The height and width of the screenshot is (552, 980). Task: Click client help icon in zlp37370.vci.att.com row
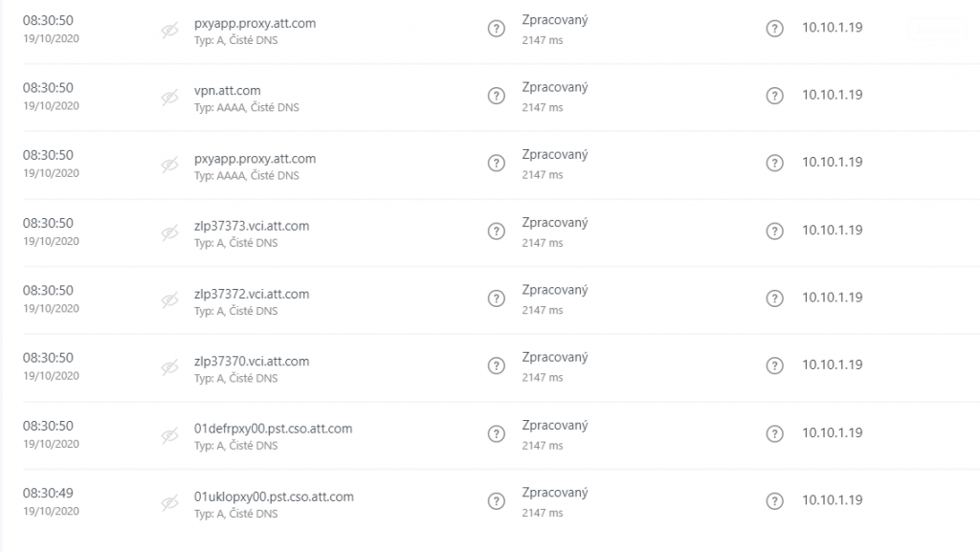click(774, 365)
